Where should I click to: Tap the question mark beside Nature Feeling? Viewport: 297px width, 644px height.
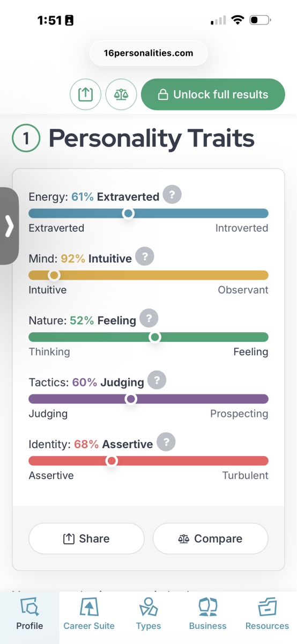pos(149,318)
